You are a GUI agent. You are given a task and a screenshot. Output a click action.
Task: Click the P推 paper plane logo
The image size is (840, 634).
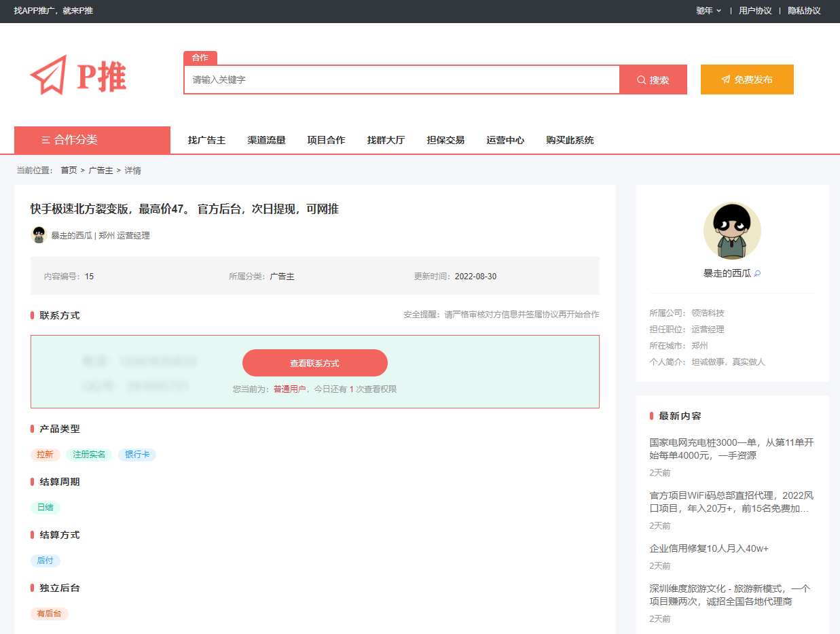point(78,76)
